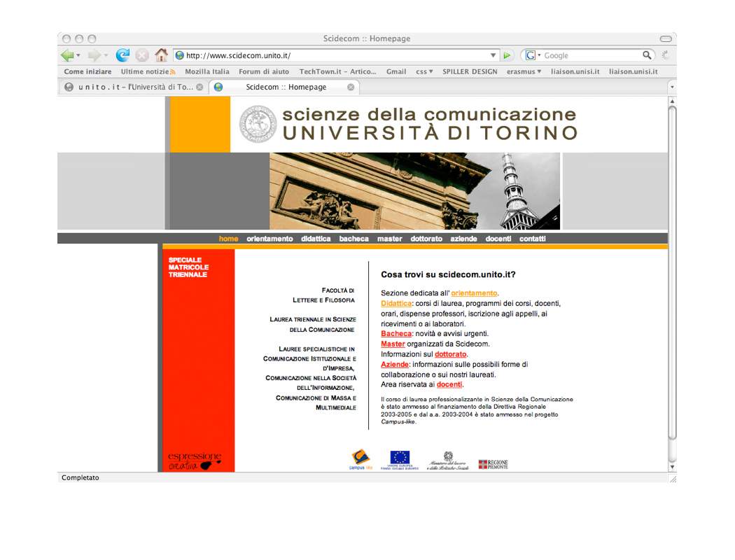Click the Come iniziare bookmark
Screen dimensions: 735x560
click(87, 71)
